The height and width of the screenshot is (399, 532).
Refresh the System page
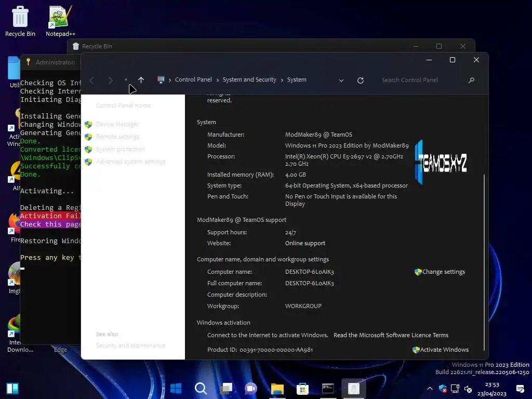tap(361, 81)
